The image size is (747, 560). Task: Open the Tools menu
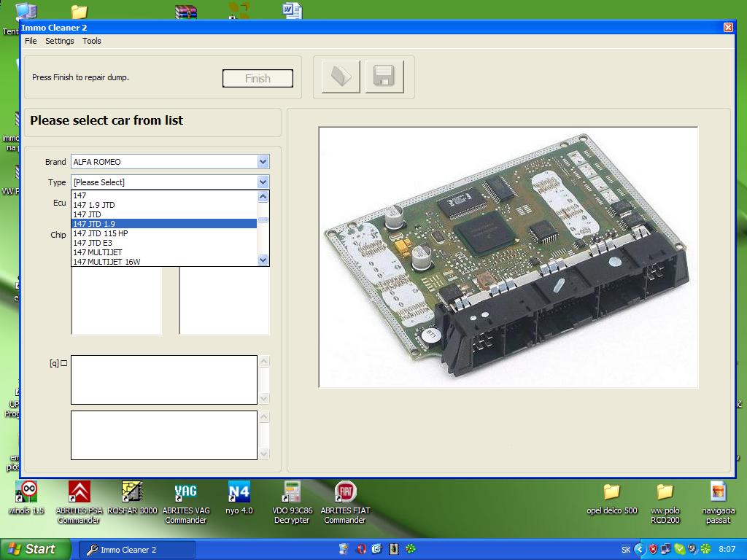coord(91,41)
